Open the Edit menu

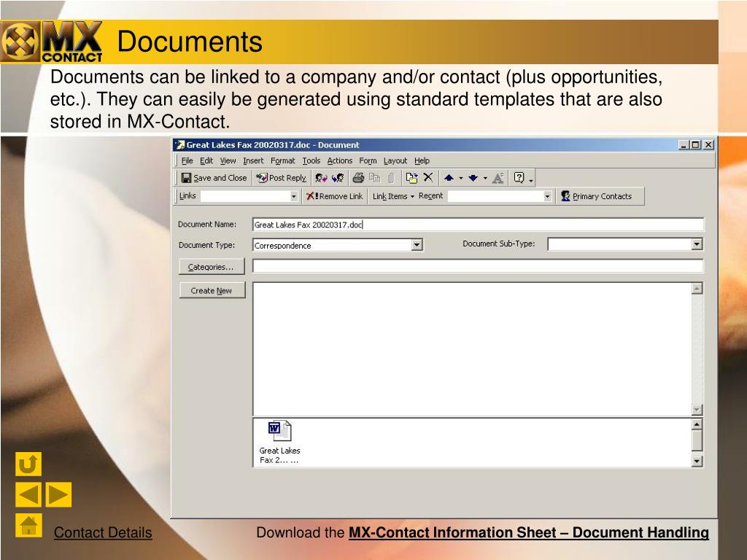pyautogui.click(x=206, y=161)
